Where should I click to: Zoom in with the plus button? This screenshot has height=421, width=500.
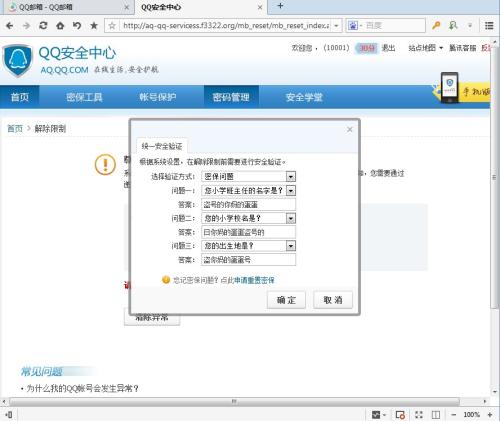coord(490,415)
